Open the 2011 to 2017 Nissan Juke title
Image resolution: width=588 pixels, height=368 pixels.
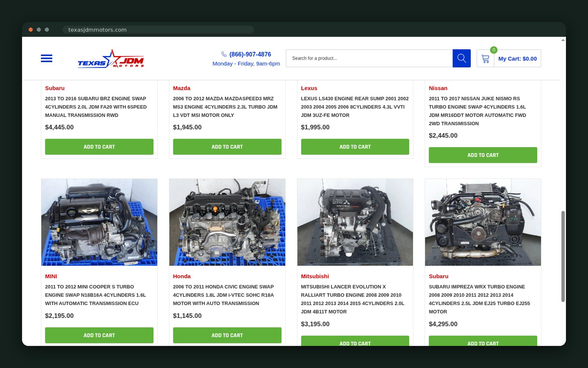click(477, 111)
